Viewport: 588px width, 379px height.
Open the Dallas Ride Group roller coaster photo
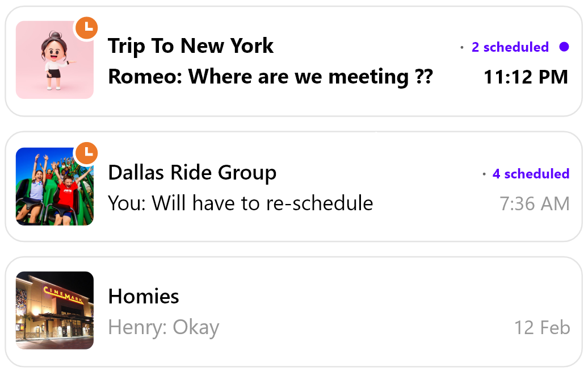54,186
